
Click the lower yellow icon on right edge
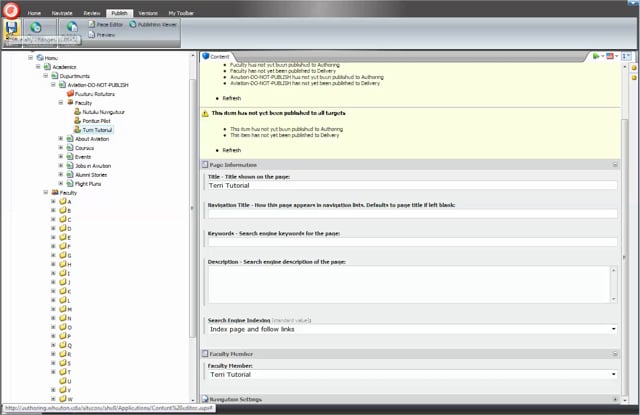[634, 77]
